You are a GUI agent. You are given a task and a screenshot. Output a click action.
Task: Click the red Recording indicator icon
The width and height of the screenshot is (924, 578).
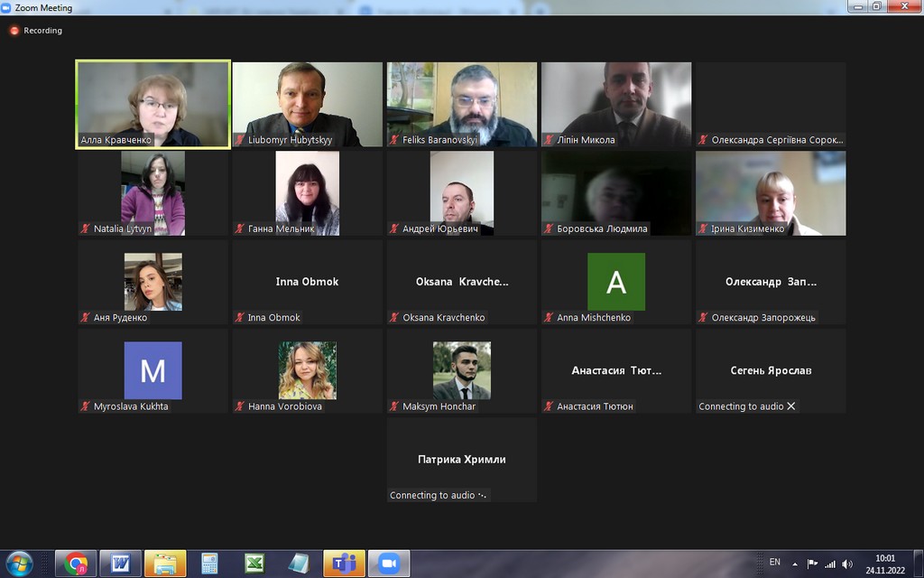tap(14, 31)
